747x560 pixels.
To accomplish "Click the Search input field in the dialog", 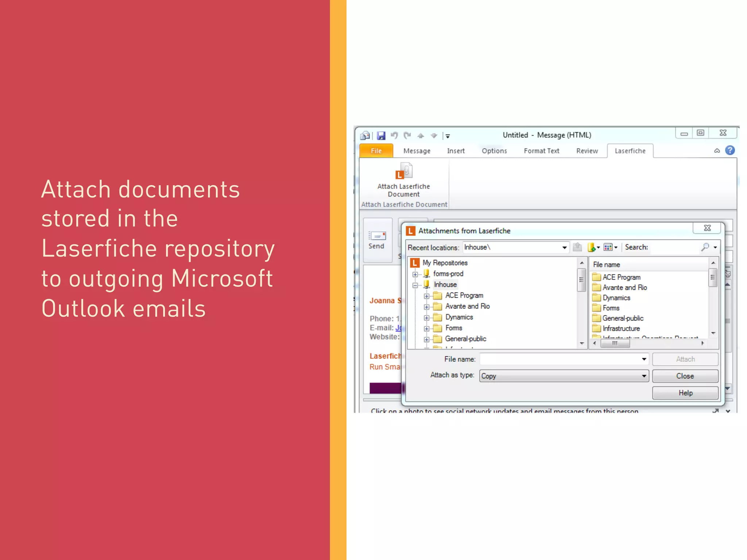I will (674, 247).
